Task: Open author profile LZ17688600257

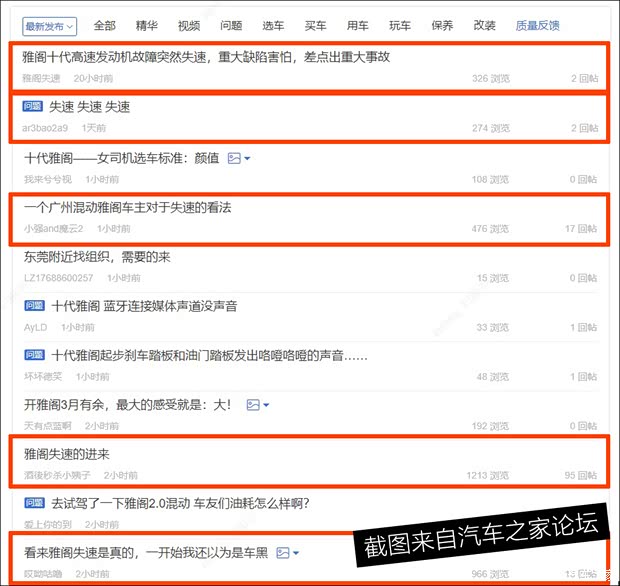Action: pyautogui.click(x=59, y=278)
